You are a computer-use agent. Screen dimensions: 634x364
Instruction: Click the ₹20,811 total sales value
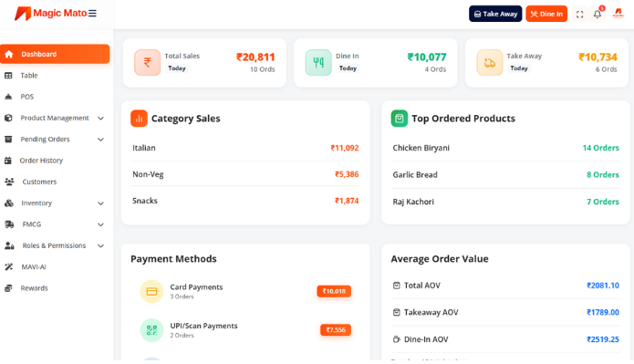(x=255, y=57)
